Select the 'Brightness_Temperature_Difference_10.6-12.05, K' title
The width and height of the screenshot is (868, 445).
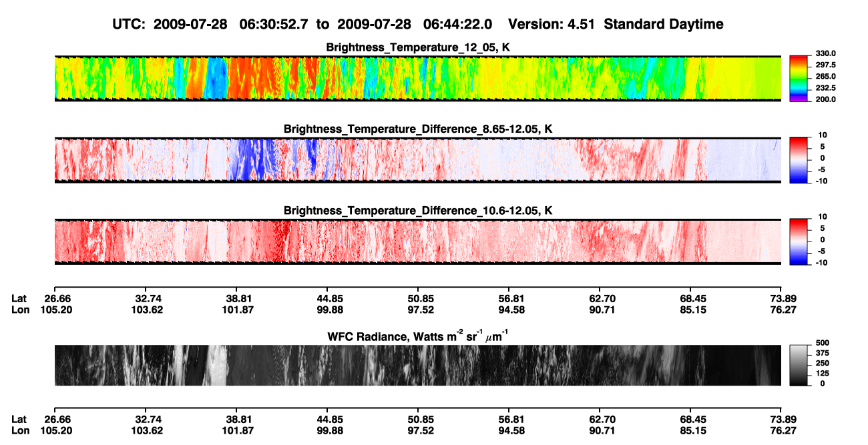coord(418,210)
